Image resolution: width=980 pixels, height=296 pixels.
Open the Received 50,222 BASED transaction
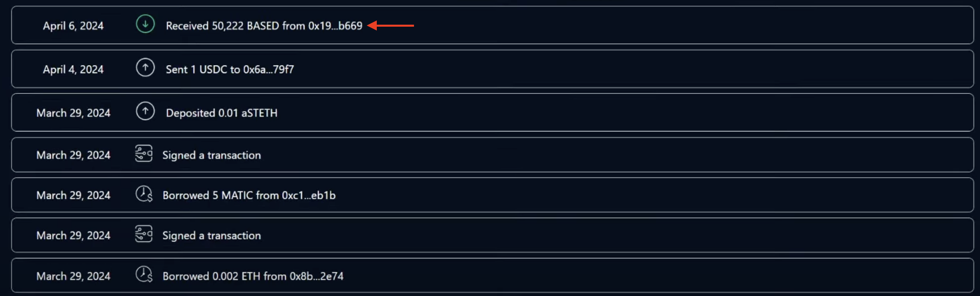coord(492,25)
